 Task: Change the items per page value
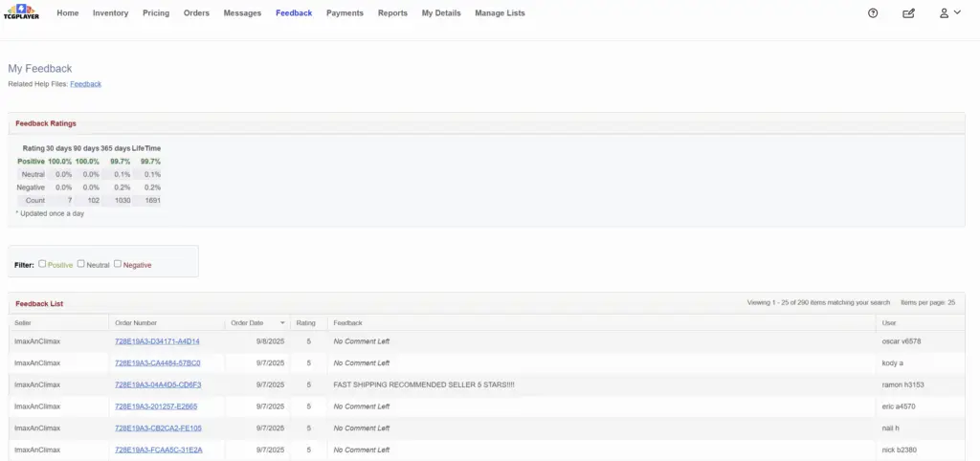point(950,302)
